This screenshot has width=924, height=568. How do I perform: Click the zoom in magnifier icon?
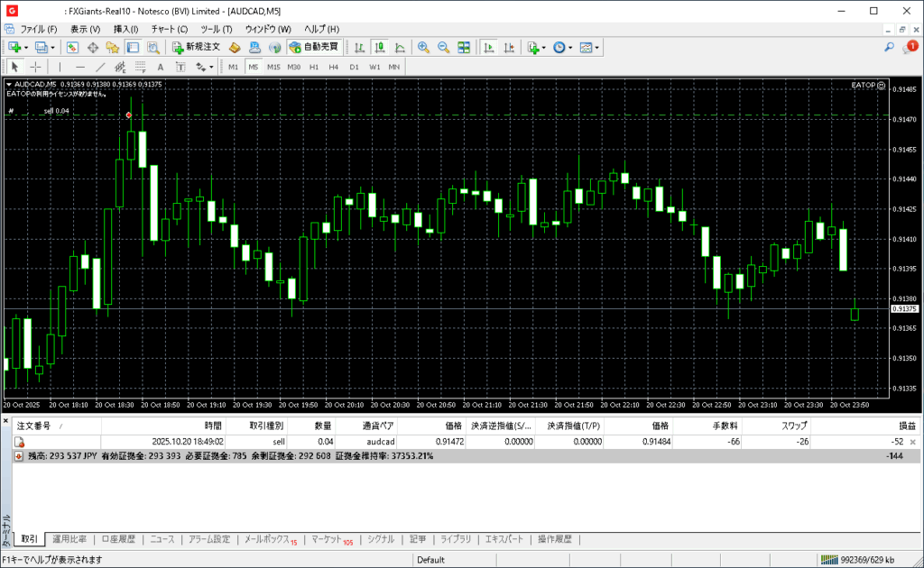[x=422, y=47]
